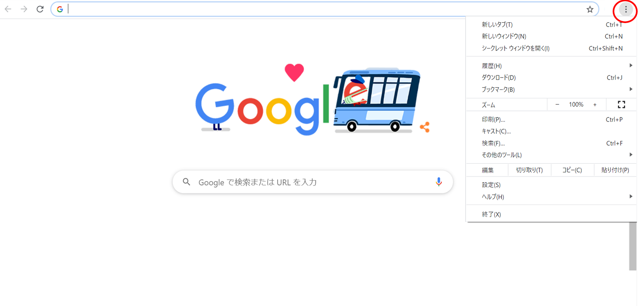
Task: Open 設定(S) from the menu
Action: pos(551,185)
